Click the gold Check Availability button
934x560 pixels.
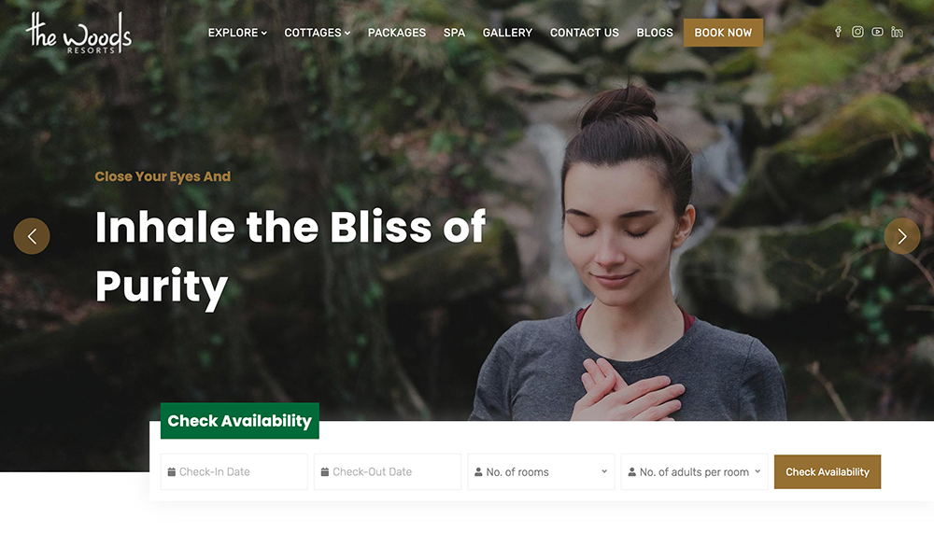click(828, 472)
